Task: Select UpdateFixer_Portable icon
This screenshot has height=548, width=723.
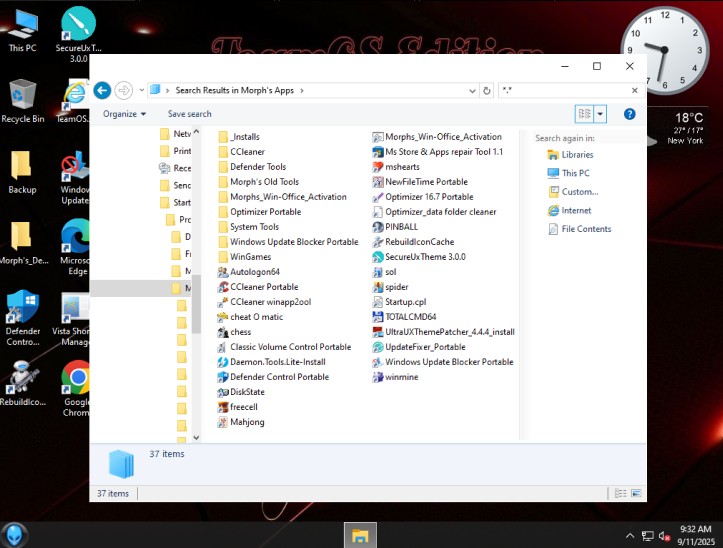Action: [x=378, y=347]
